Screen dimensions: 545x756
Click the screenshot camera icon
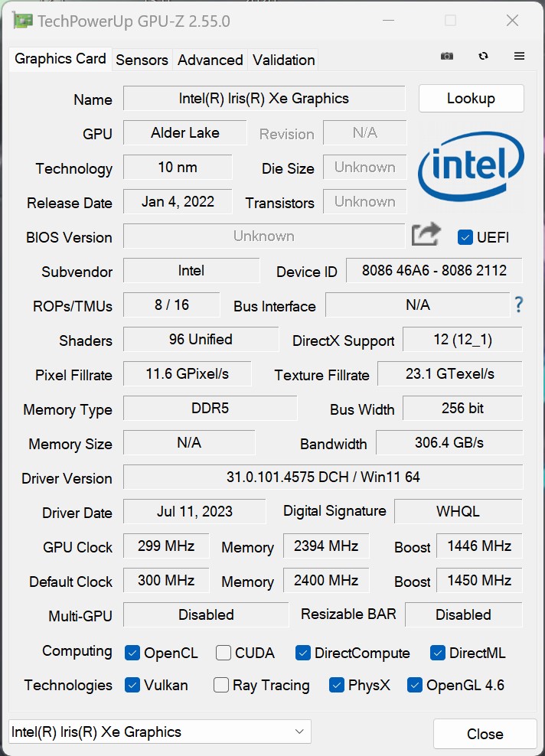(x=447, y=56)
